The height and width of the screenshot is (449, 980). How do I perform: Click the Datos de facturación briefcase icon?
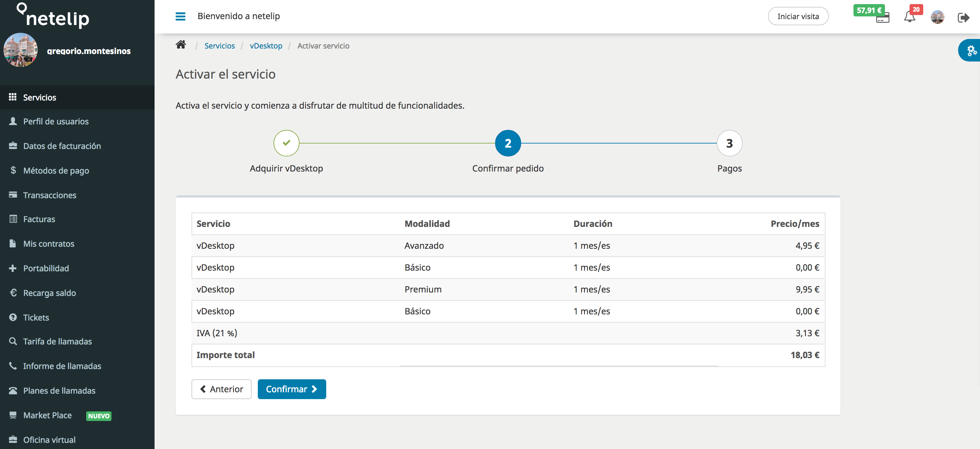13,146
